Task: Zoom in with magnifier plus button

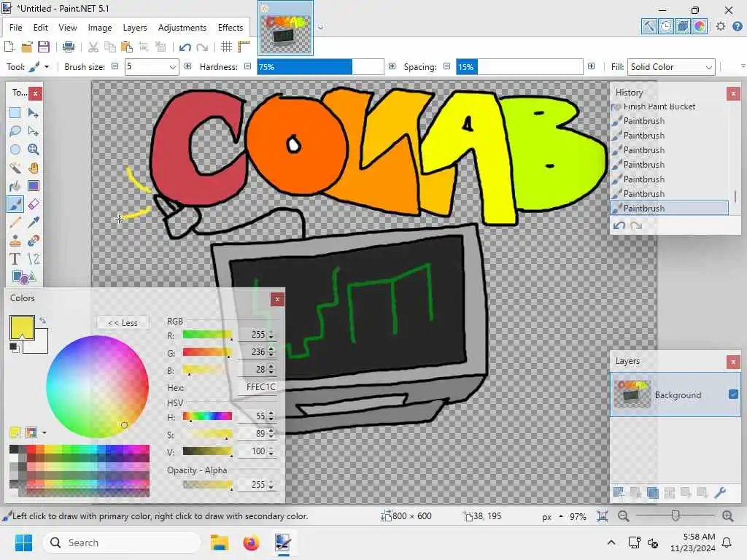Action: click(727, 516)
